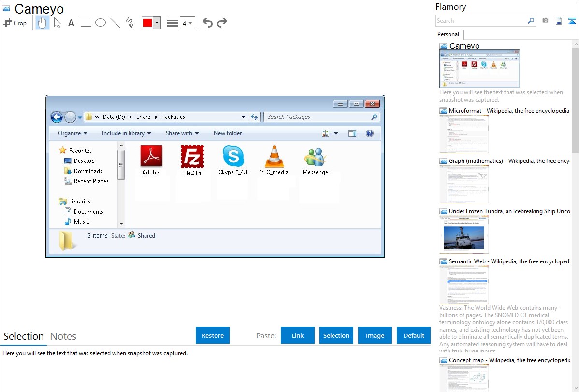Viewport: 579px width, 392px height.
Task: Capture a snapshot with camera icon
Action: (x=545, y=21)
